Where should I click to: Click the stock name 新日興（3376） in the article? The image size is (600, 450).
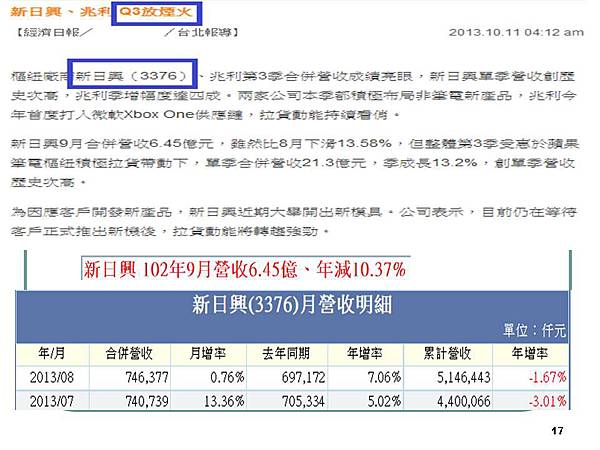(x=132, y=75)
